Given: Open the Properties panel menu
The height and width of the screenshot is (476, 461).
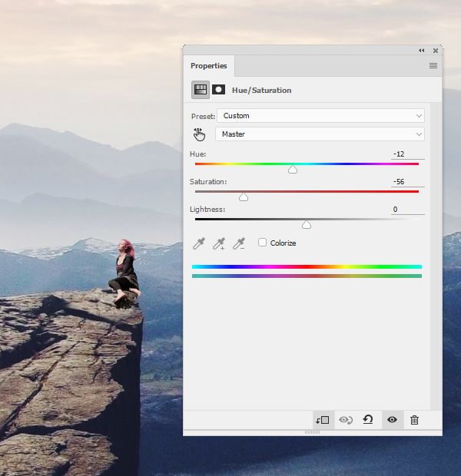Looking at the screenshot, I should [x=433, y=65].
